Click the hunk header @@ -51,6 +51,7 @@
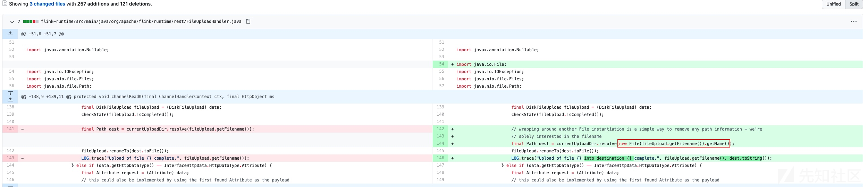868x187 pixels. pos(42,34)
